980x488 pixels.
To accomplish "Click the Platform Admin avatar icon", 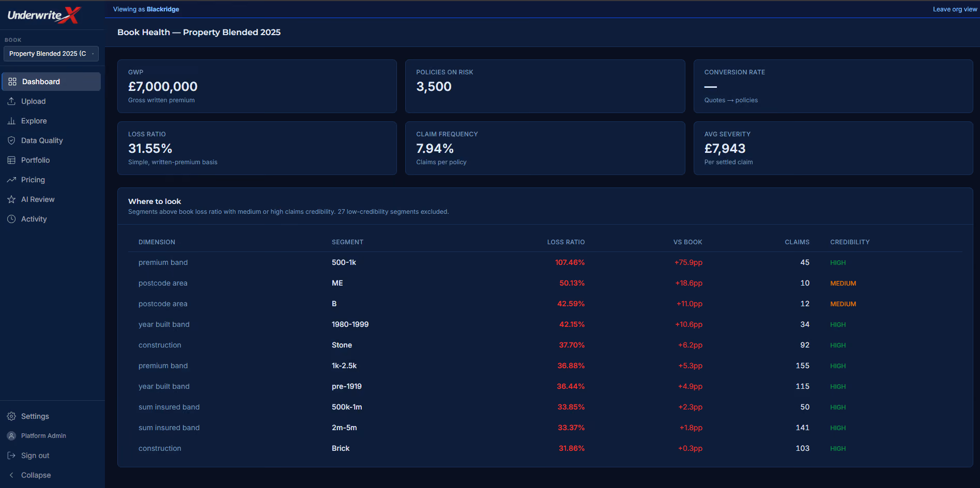I will pyautogui.click(x=11, y=436).
